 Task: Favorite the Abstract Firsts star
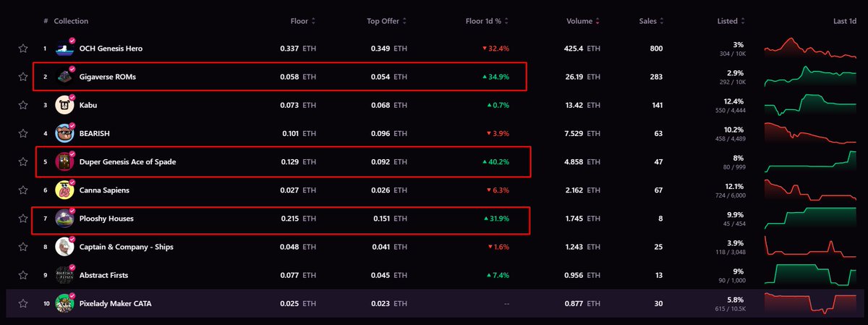23,276
